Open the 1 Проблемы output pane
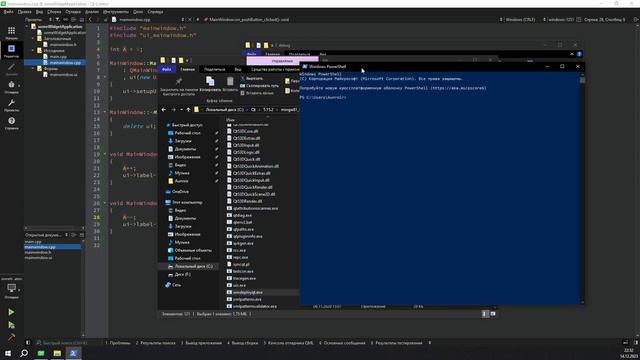640x360 pixels. coord(118,343)
